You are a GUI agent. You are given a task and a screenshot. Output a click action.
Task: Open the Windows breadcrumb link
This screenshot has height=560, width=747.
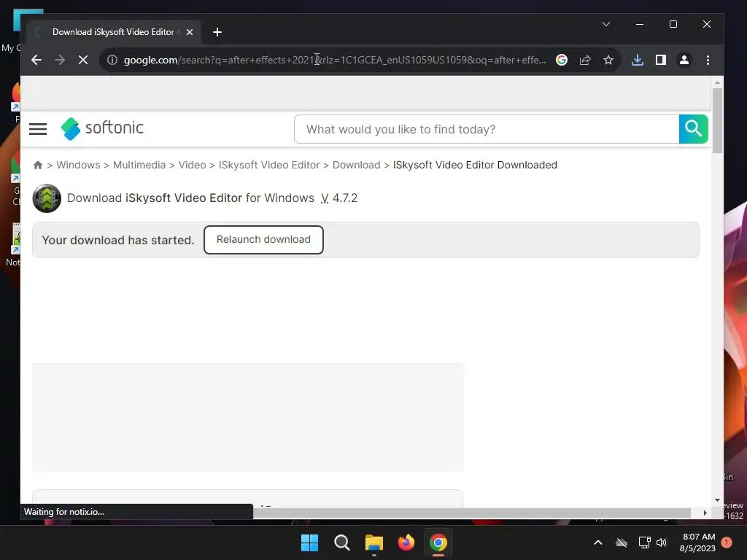coord(78,165)
